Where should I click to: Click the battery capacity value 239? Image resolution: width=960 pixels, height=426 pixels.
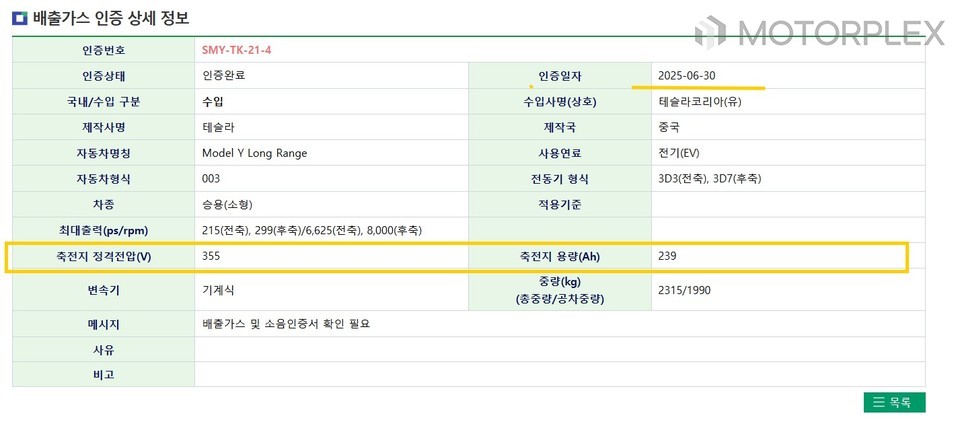667,256
